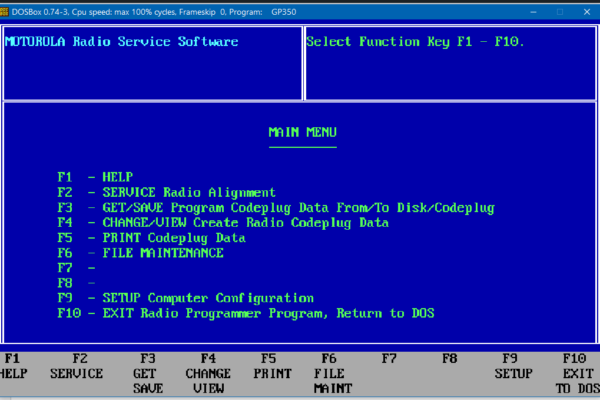
Task: Close the DOSBox window
Action: click(x=587, y=12)
